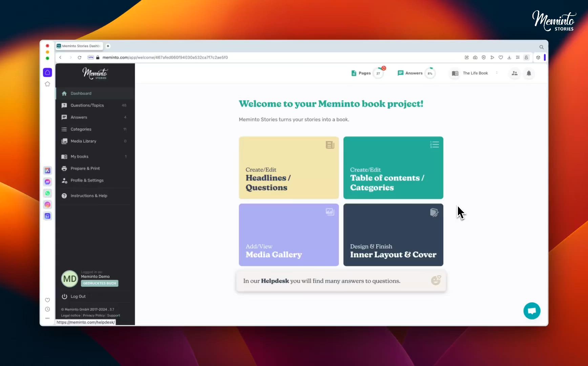
Task: Open Prepare & Print in the sidebar
Action: [95, 168]
